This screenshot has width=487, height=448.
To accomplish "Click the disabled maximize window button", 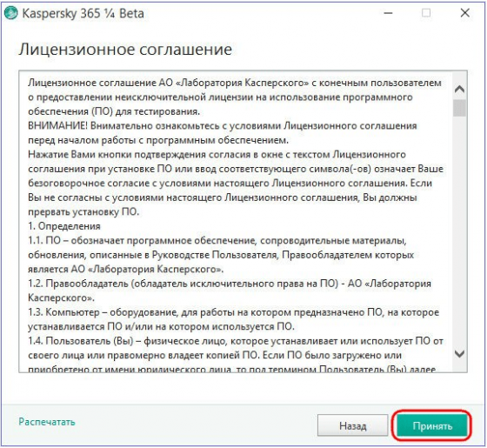I will pos(426,13).
